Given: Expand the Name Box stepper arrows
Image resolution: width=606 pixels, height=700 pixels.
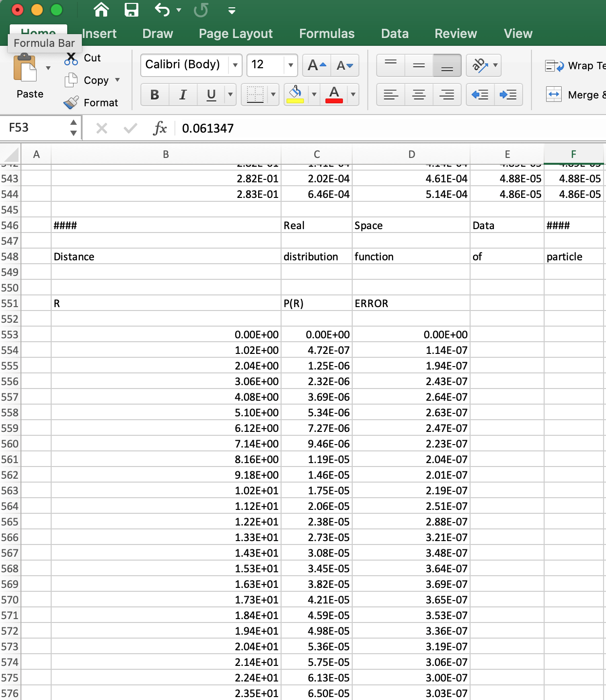Looking at the screenshot, I should pyautogui.click(x=74, y=128).
